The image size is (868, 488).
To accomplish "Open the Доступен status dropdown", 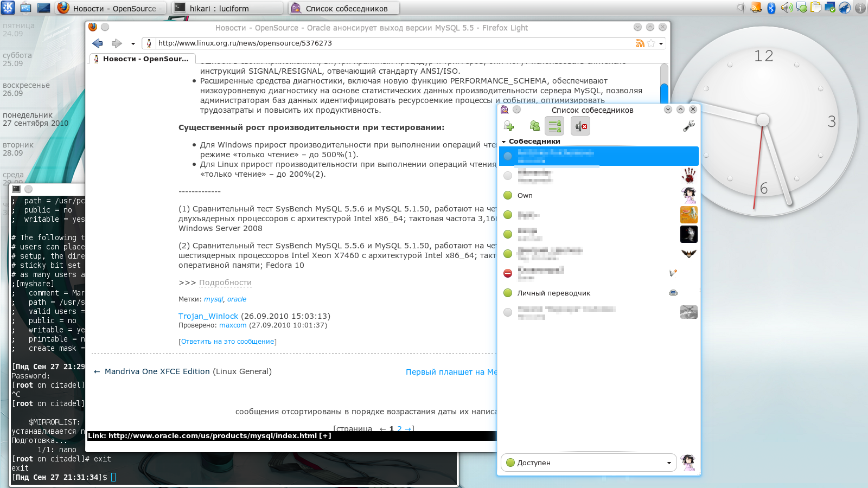I will (x=589, y=463).
